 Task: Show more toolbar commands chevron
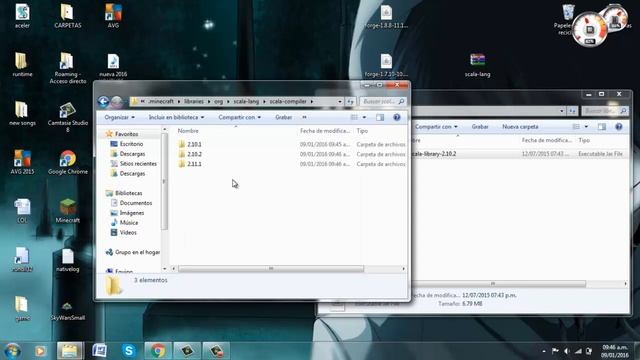304,118
